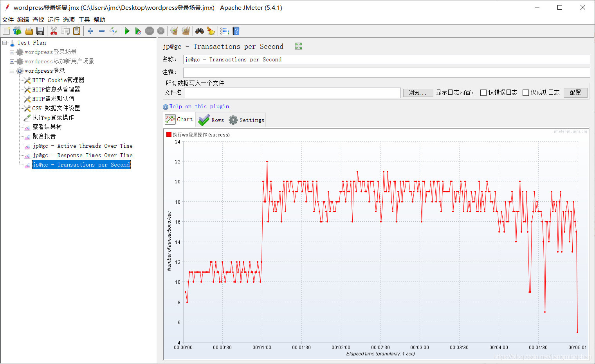
Task: Switch to the Chart tab
Action: point(179,120)
